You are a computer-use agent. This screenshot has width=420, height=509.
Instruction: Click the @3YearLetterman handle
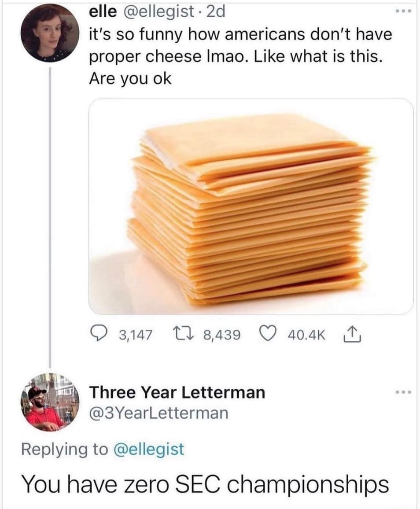pos(159,413)
